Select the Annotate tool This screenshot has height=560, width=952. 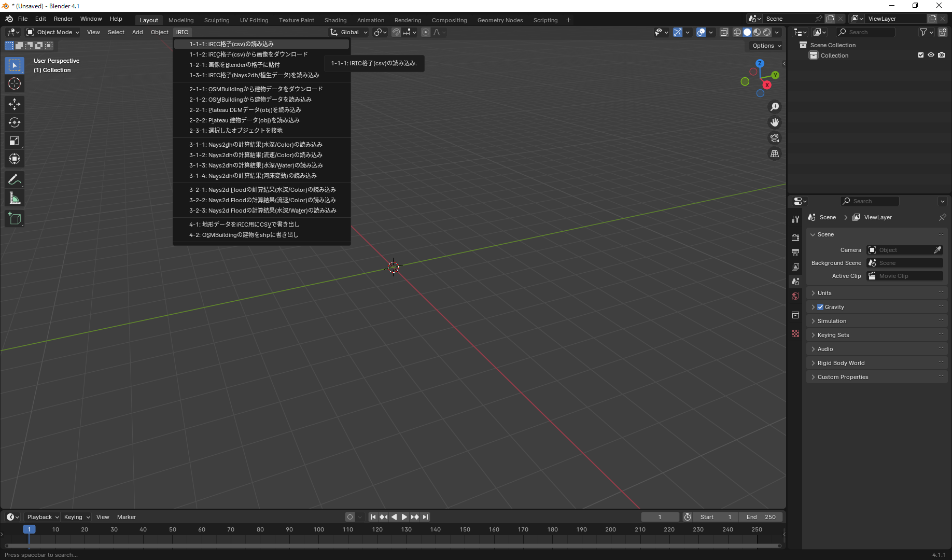point(15,180)
